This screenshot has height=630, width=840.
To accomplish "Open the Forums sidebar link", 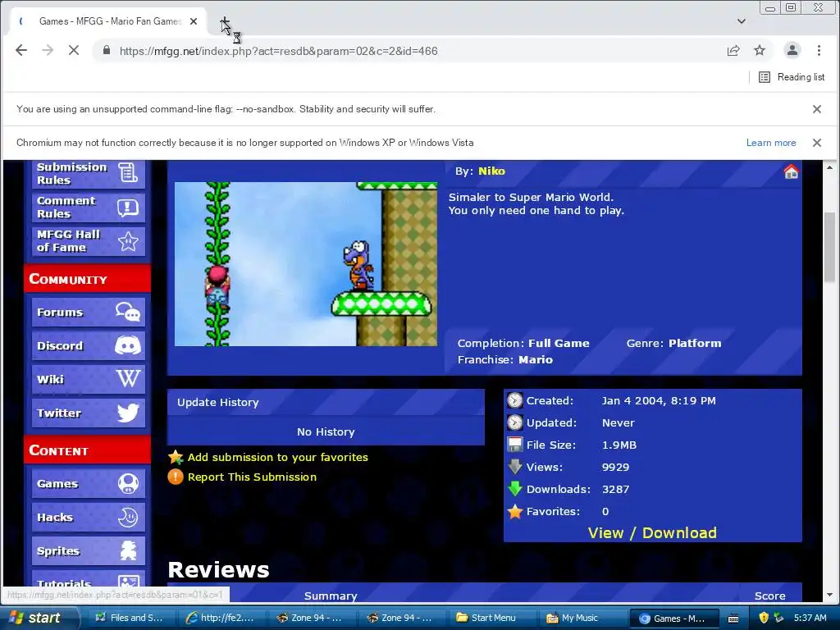I will tap(89, 313).
